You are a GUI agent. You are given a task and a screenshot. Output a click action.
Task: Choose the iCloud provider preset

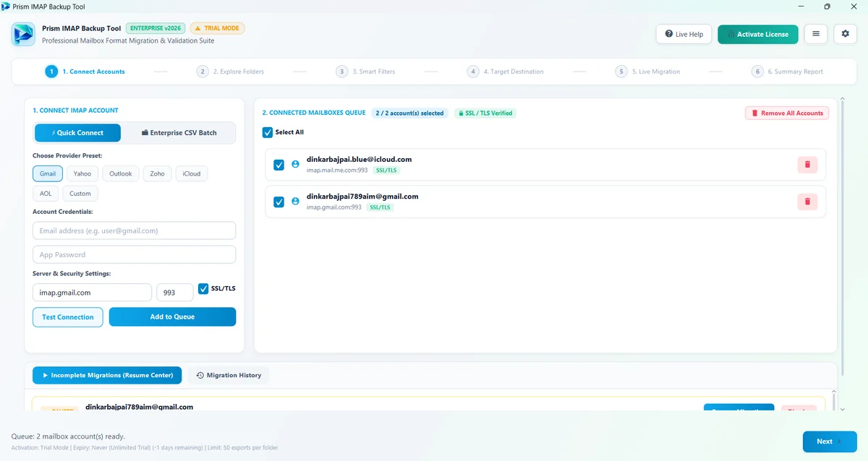click(192, 173)
